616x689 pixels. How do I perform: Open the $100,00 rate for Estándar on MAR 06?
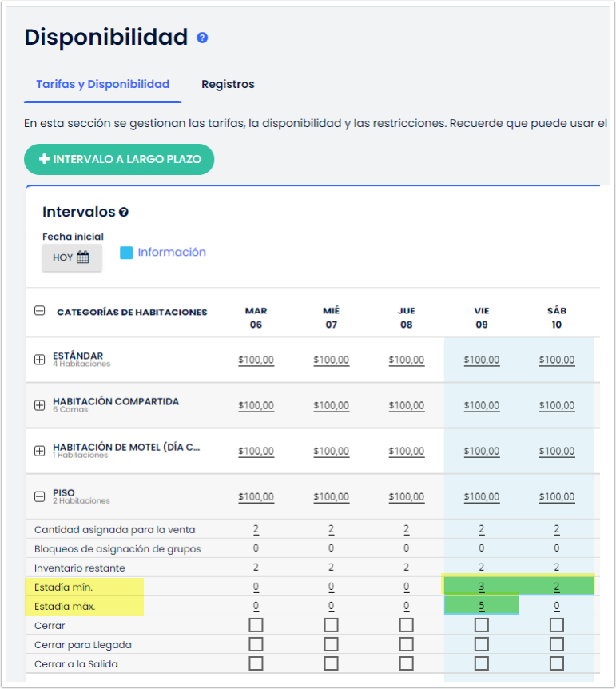256,359
